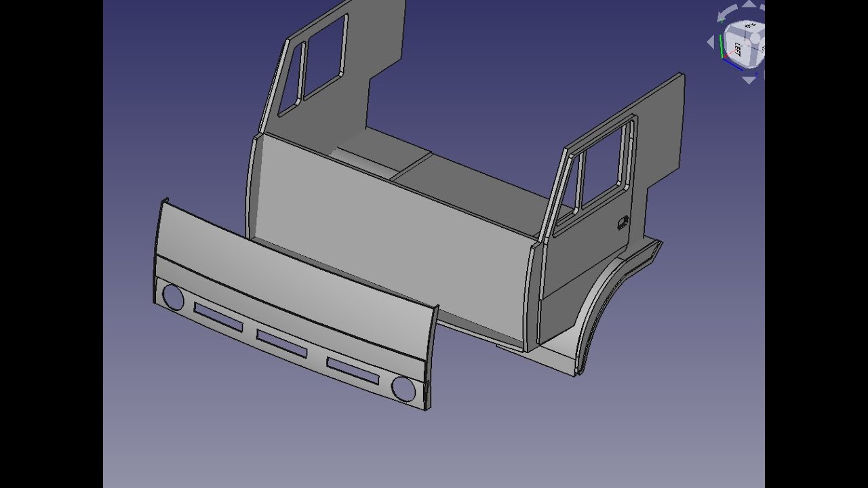
Task: Select the LEFT face of navigation cube
Action: click(x=738, y=49)
